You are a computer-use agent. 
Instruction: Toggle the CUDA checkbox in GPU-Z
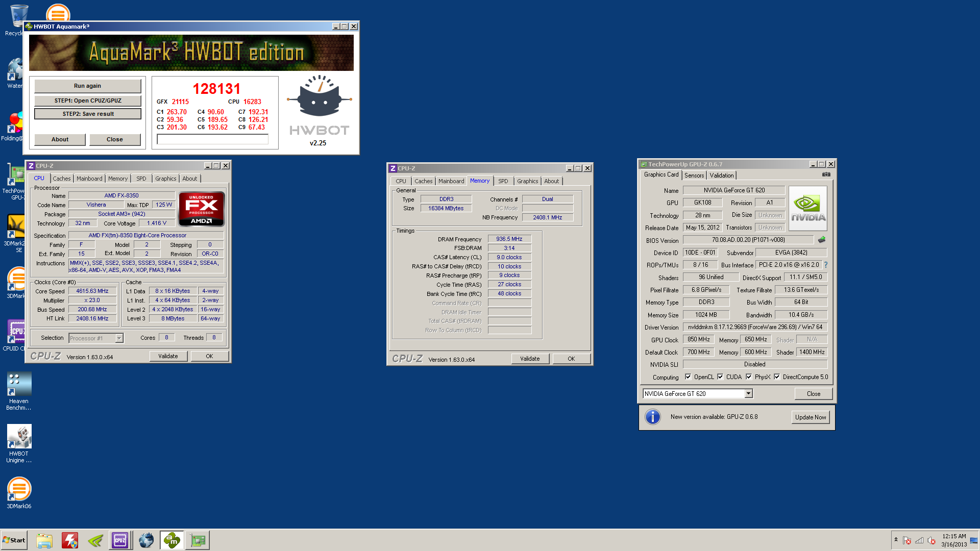click(x=720, y=377)
